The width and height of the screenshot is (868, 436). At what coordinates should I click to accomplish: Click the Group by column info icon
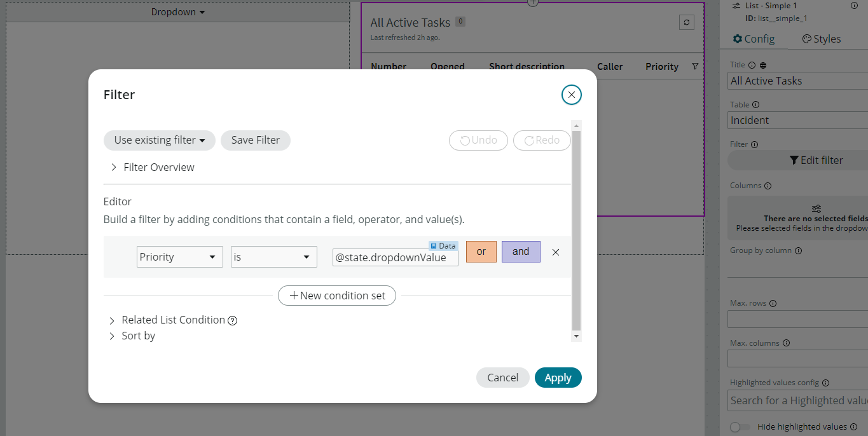pyautogui.click(x=798, y=250)
